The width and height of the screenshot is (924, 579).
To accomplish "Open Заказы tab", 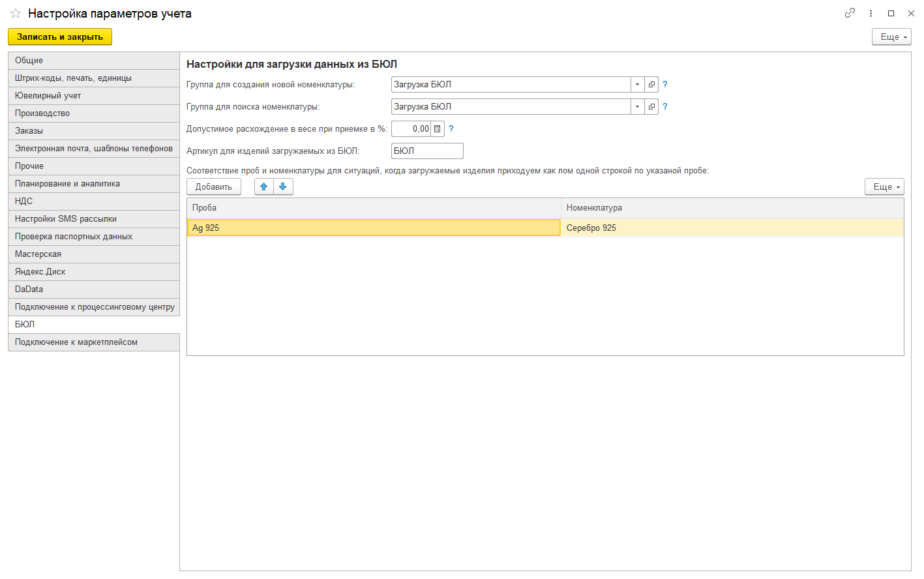I will click(x=94, y=131).
